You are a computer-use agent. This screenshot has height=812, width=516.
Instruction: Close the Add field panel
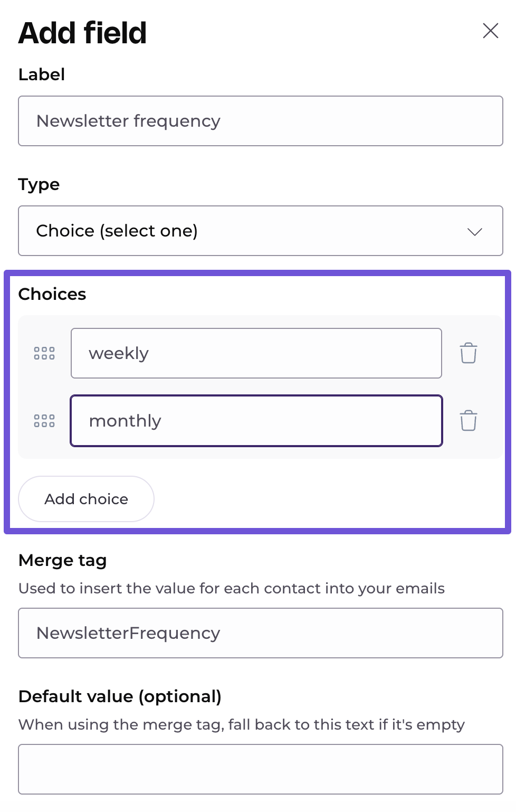pos(490,31)
